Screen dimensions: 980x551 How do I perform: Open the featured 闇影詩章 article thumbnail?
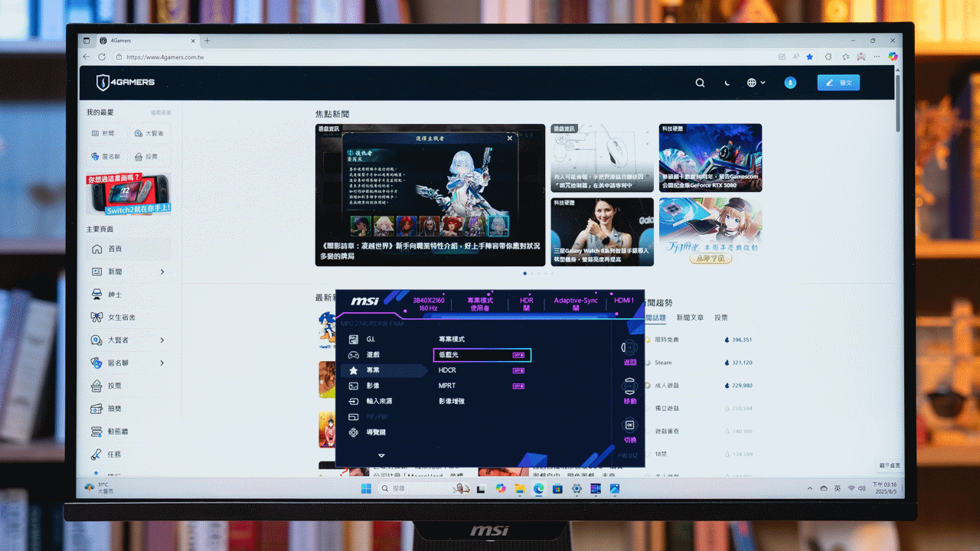[x=430, y=195]
